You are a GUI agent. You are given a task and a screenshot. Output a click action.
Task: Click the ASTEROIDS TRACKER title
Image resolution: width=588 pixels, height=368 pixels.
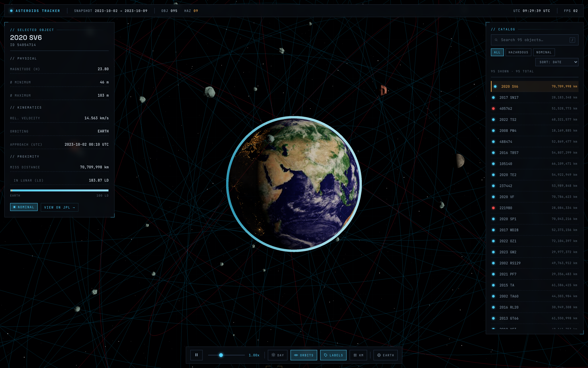coord(38,11)
